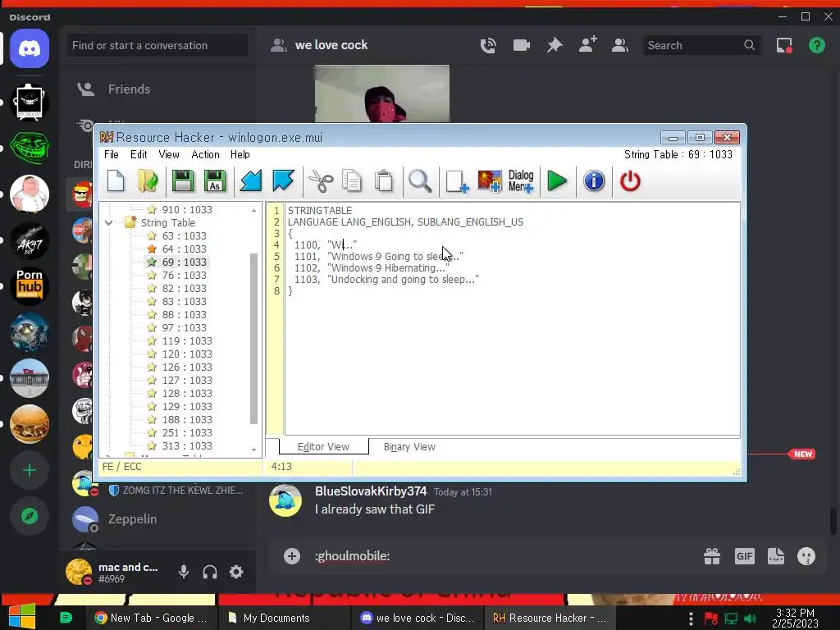Screen dimensions: 840x630
Task: Open View menu in Resource Hacker
Action: point(169,155)
